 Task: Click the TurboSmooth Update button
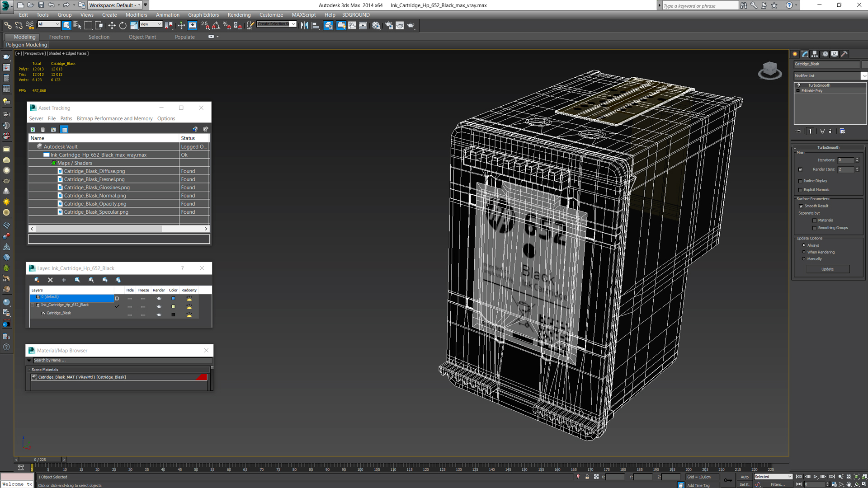(827, 269)
